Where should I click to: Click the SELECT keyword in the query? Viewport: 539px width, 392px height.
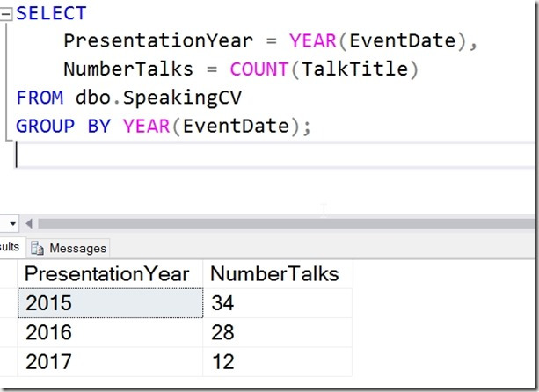51,14
